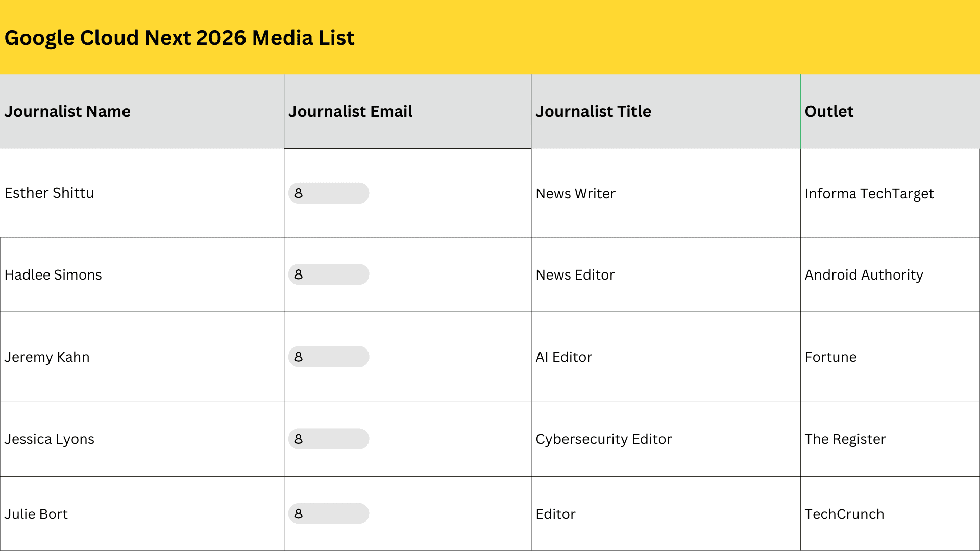Click the News Writer title cell

point(575,193)
